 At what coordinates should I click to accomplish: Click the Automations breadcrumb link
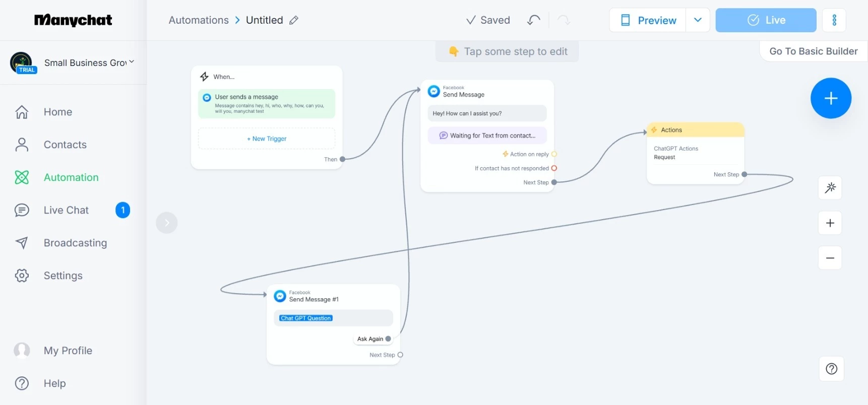[x=199, y=20]
